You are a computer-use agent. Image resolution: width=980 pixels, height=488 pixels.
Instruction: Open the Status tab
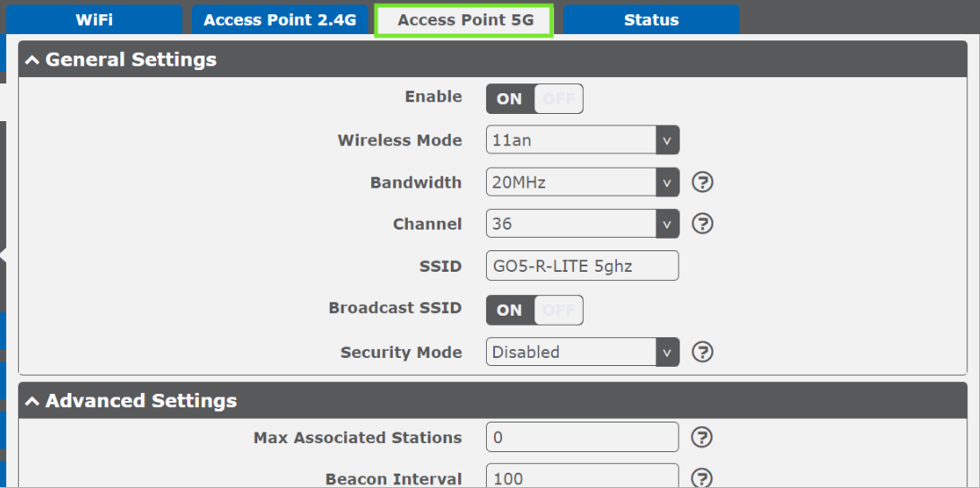click(651, 20)
